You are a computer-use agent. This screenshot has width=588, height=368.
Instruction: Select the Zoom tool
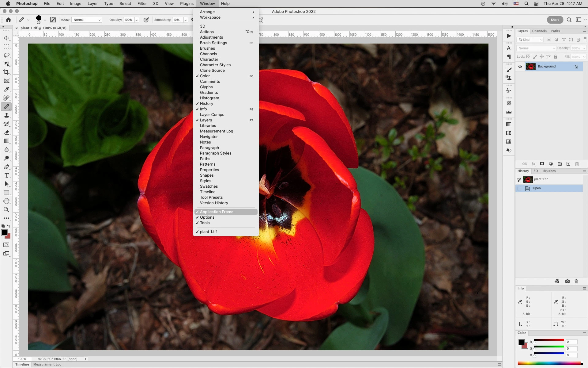coord(6,210)
